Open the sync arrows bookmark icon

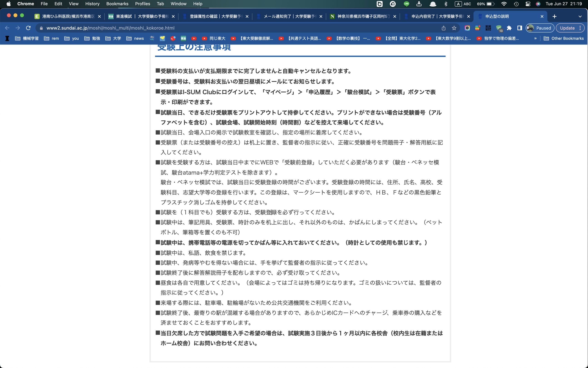[x=152, y=38]
